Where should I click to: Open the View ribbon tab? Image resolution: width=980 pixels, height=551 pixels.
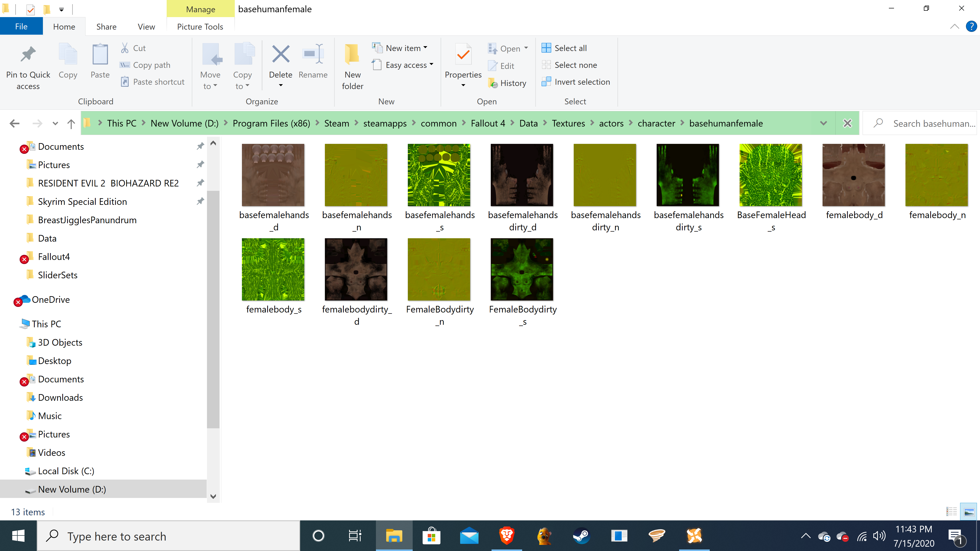tap(146, 27)
